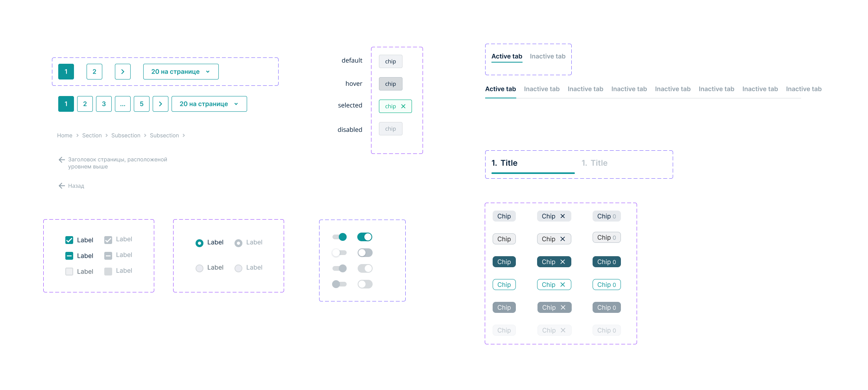868x390 pixels.
Task: Go to page 3 in the pagination
Action: click(104, 104)
